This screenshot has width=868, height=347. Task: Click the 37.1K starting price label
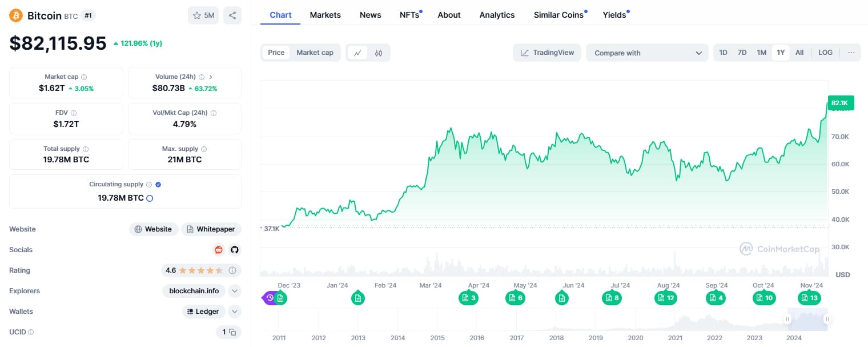tap(271, 228)
